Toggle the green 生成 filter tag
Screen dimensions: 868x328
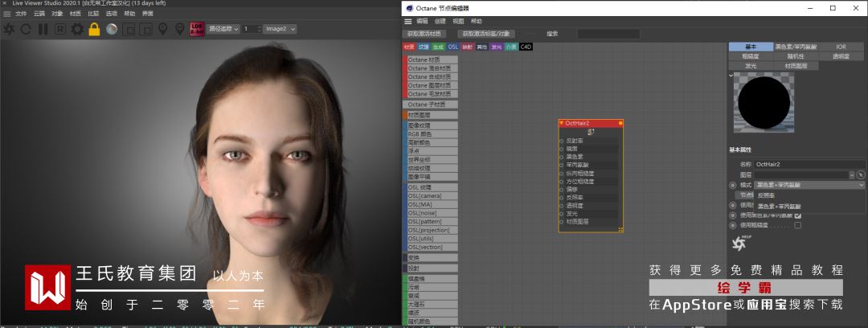[439, 47]
